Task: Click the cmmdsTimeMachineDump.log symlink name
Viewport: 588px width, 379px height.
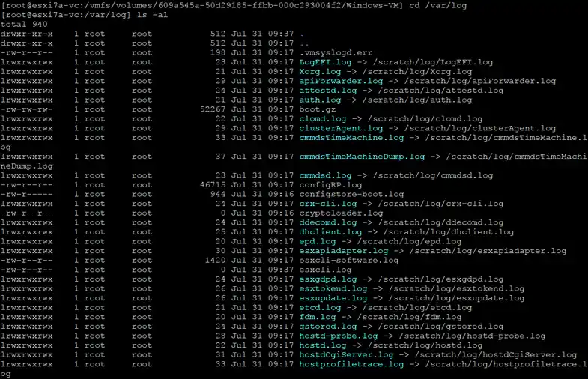Action: pos(362,157)
